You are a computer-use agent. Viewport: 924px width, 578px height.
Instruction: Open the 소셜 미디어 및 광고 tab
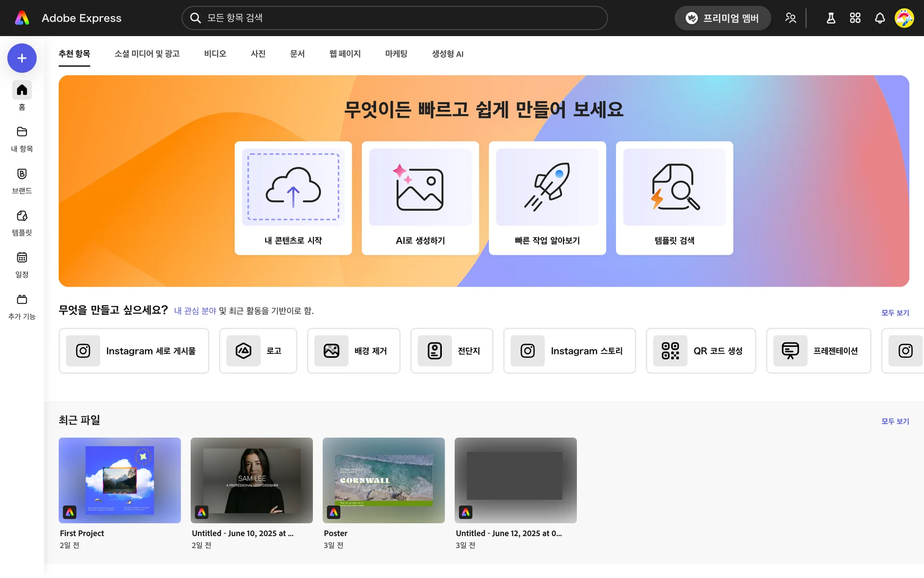click(147, 54)
